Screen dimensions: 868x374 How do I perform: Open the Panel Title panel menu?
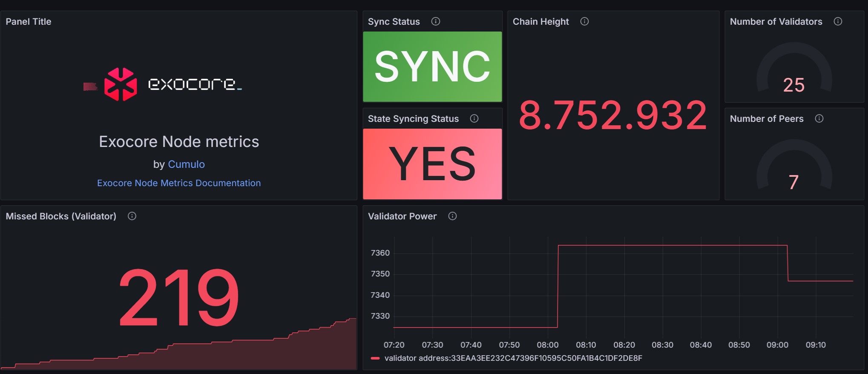pos(29,22)
